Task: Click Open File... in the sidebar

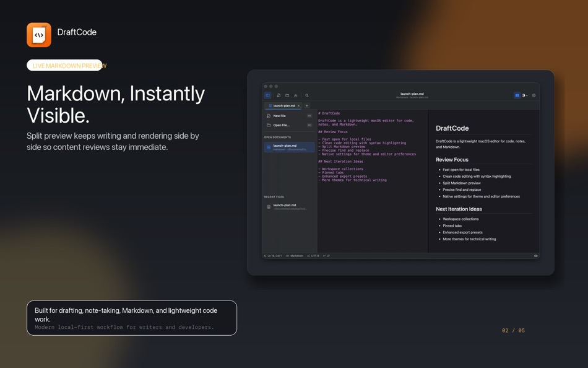Action: tap(289, 125)
